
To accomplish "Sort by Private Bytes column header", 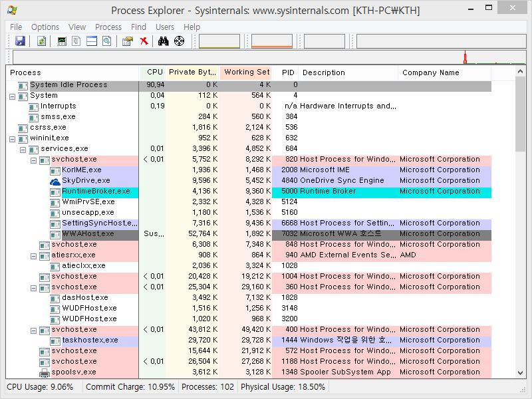I will (192, 72).
